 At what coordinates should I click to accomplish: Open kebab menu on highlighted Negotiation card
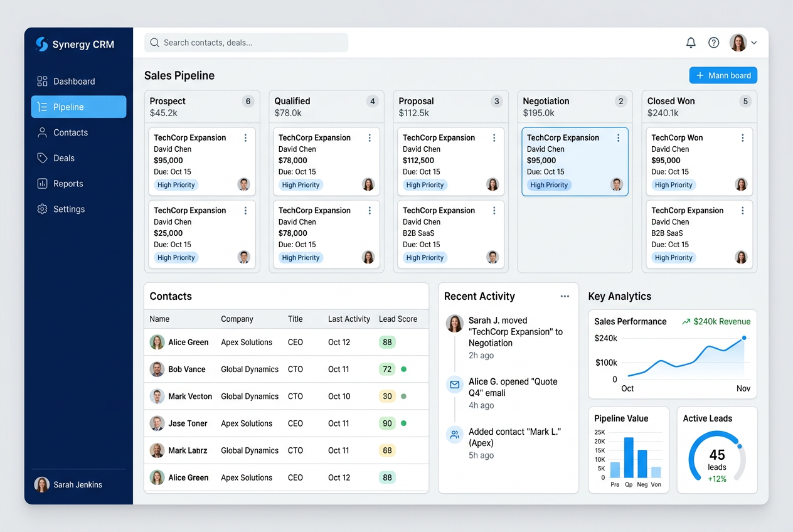618,138
